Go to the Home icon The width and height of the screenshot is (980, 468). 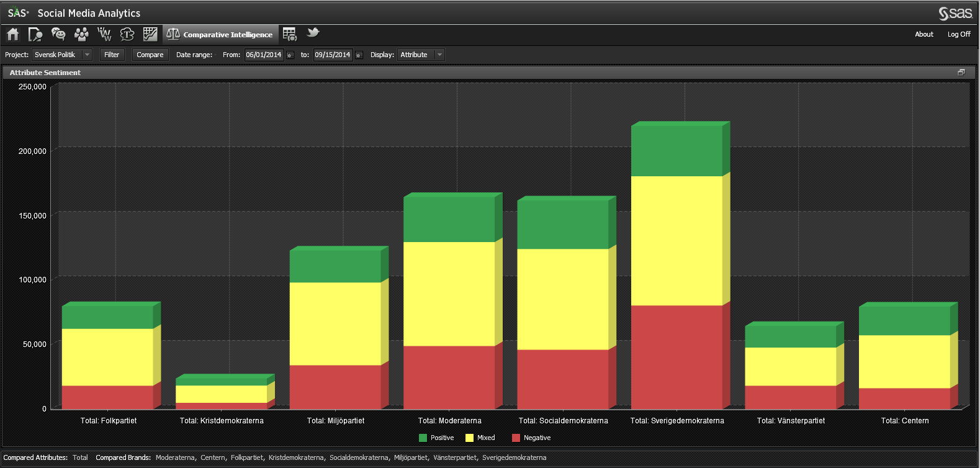click(13, 34)
